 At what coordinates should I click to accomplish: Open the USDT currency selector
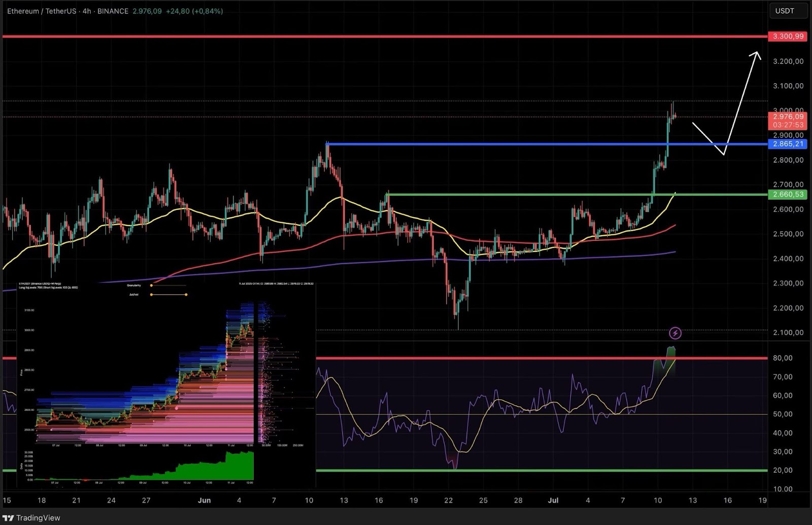coord(788,11)
